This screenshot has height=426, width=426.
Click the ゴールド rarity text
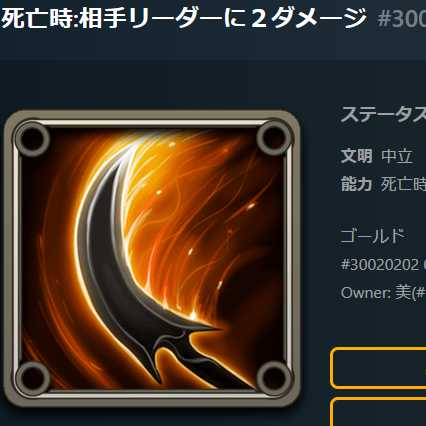point(373,236)
